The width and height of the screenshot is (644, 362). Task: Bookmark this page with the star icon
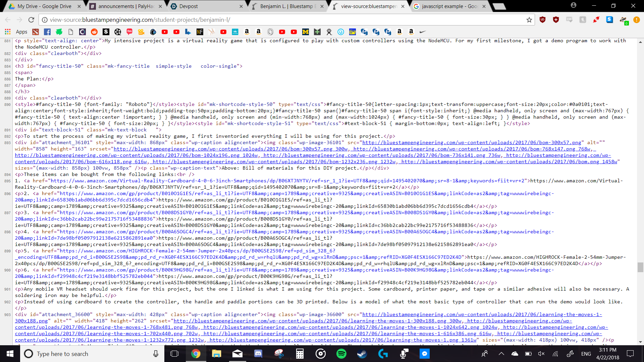tap(529, 20)
